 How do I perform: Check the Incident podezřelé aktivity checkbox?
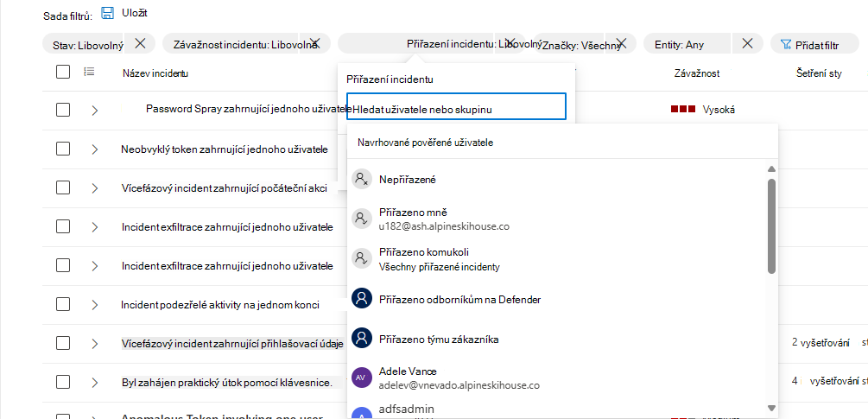click(63, 304)
